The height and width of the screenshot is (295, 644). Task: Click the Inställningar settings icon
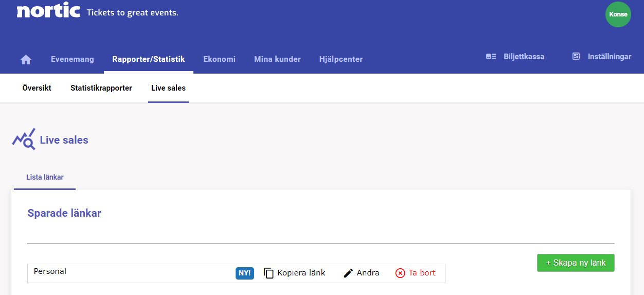coord(576,57)
